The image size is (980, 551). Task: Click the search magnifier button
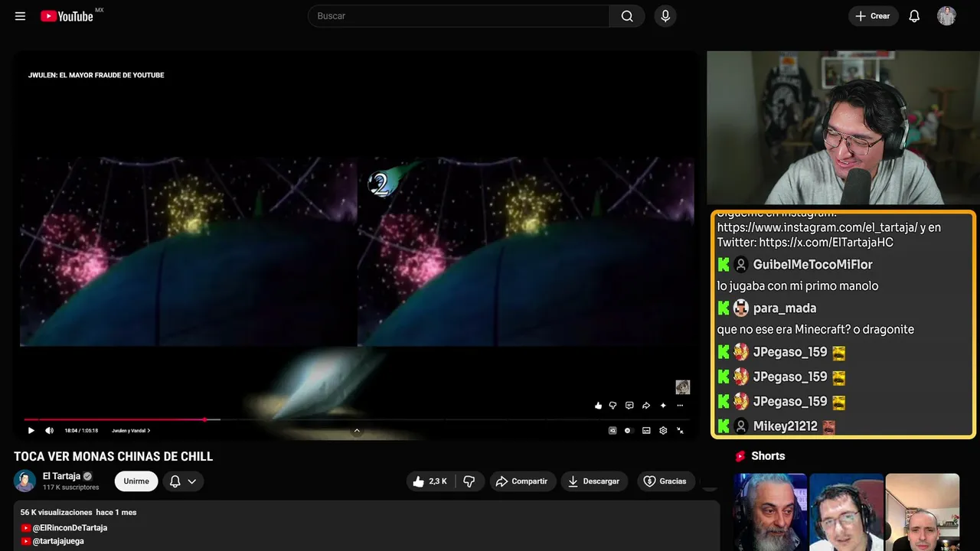(x=627, y=16)
